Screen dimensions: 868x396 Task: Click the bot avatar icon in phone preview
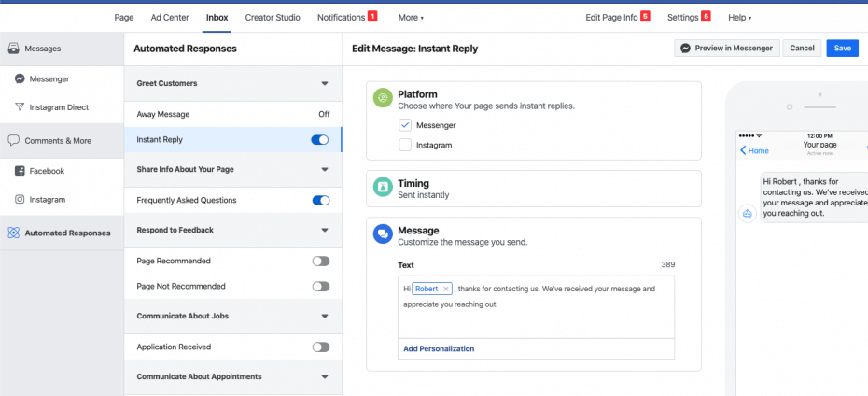tap(748, 213)
